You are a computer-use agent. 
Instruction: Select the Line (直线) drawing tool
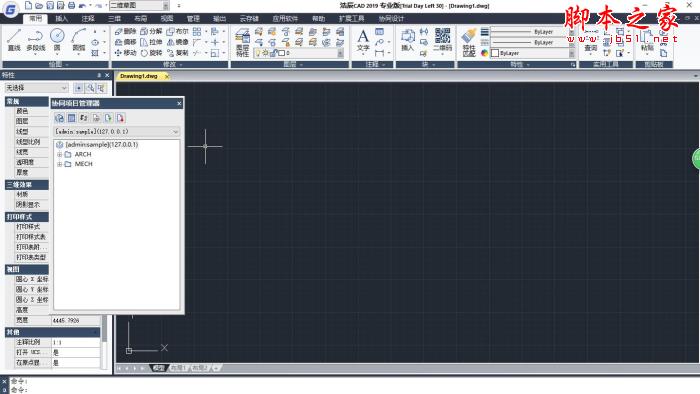14,40
